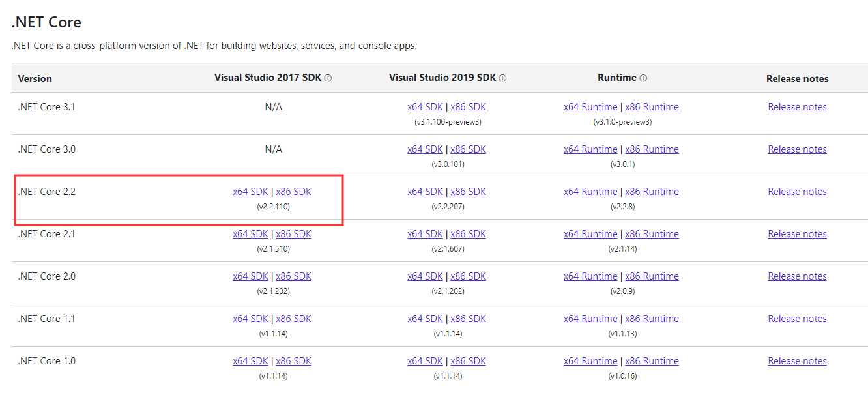Screen dimensions: 868x397
Task: View Release notes for .NET Core 2.0
Action: pos(797,276)
